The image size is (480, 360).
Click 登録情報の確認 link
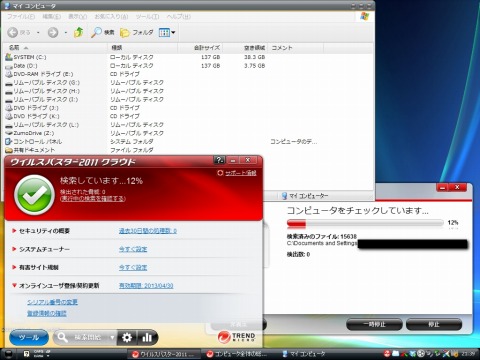click(x=47, y=313)
